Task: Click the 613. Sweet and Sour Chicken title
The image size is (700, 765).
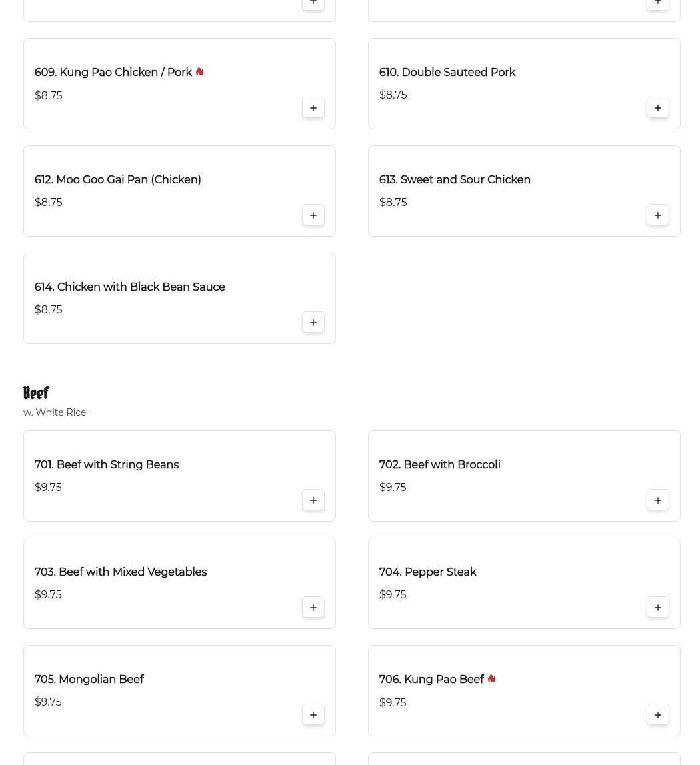Action: click(x=455, y=180)
